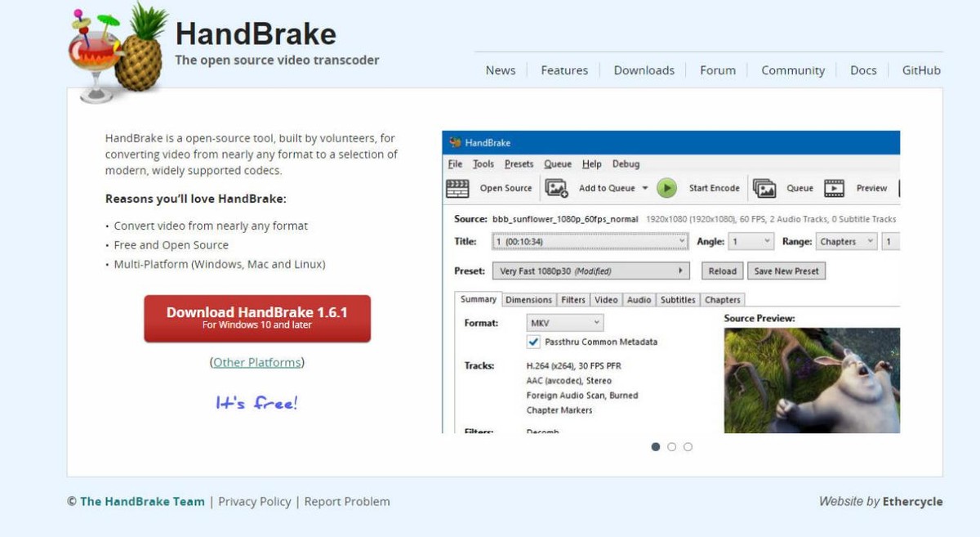The width and height of the screenshot is (980, 537).
Task: Click the Preview film frame icon
Action: pyautogui.click(x=834, y=188)
